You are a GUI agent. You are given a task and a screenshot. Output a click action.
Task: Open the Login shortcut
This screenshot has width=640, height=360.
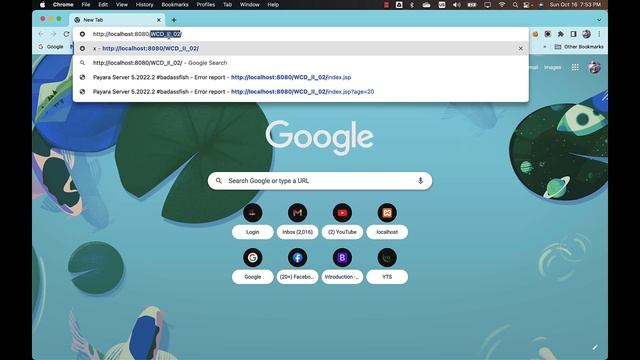point(253,220)
